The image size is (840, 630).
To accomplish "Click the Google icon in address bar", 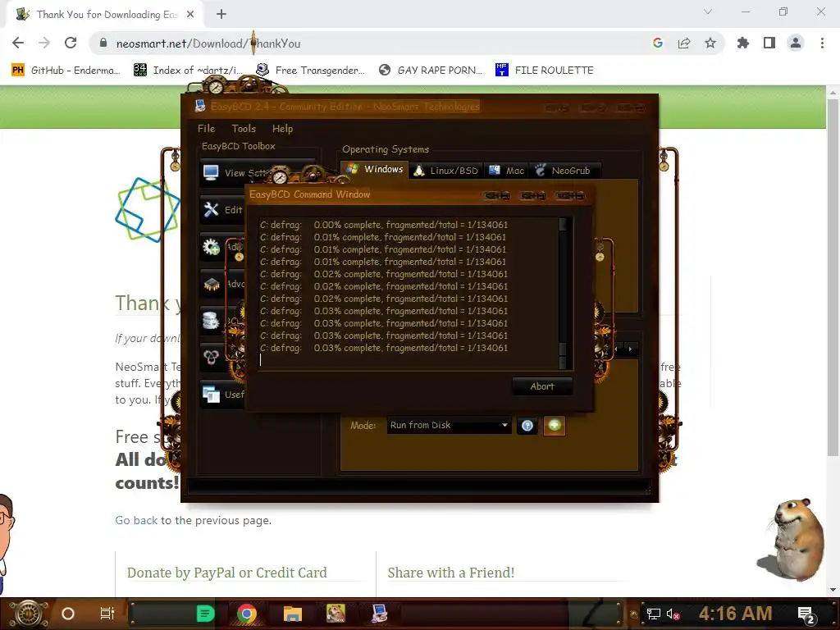I will coord(658,43).
